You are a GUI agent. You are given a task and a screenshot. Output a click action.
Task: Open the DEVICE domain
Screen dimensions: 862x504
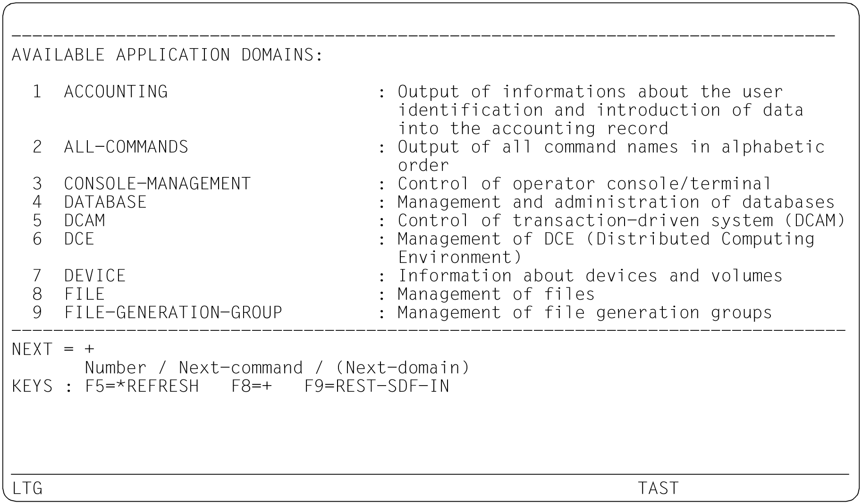click(95, 276)
